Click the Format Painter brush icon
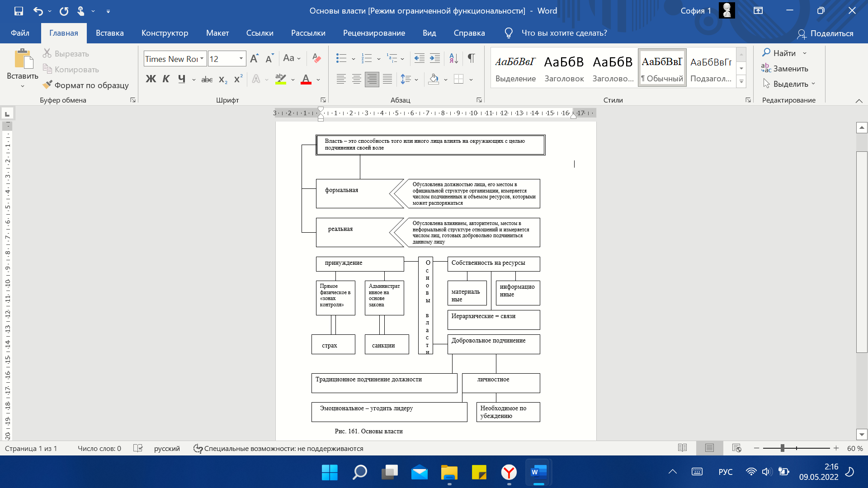The image size is (868, 488). [47, 85]
